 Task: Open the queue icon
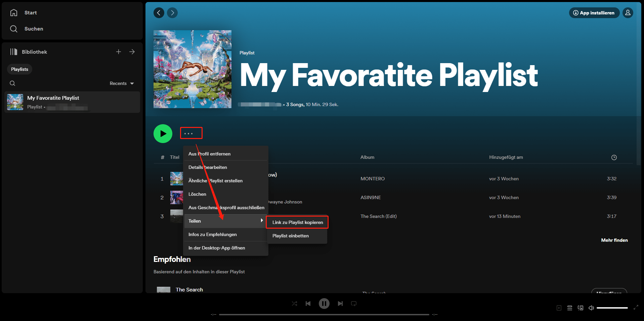(570, 308)
